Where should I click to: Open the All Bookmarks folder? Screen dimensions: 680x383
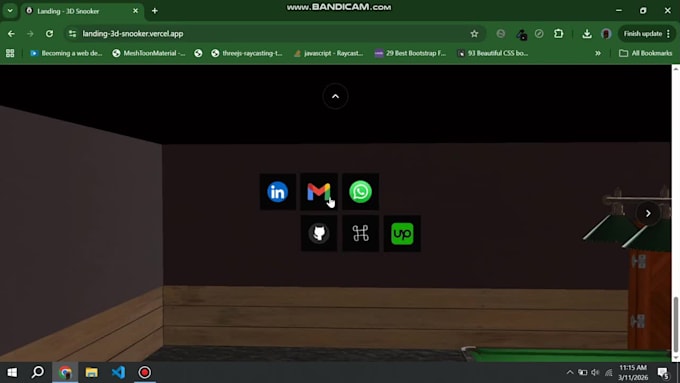(x=646, y=53)
